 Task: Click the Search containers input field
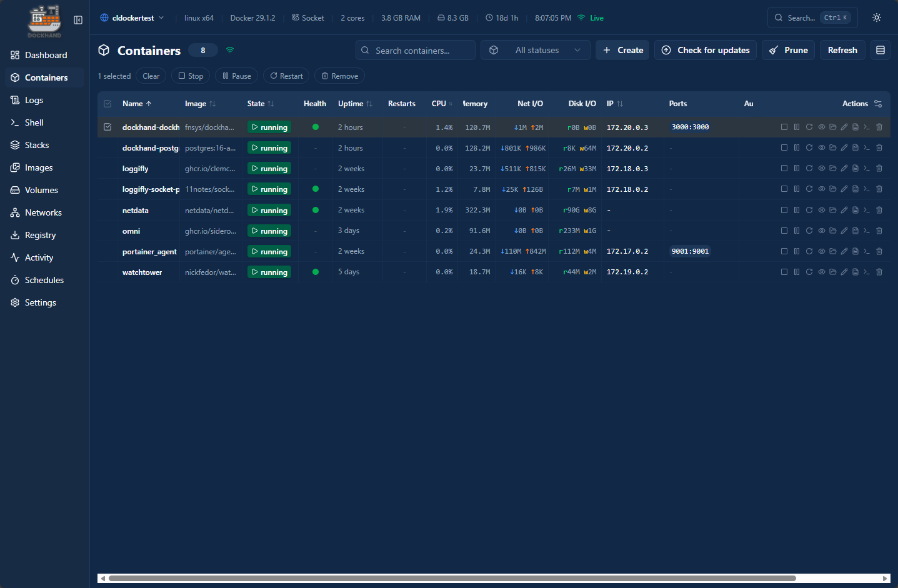415,50
